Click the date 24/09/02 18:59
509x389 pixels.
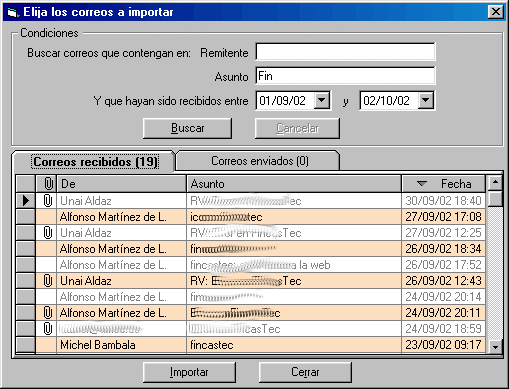click(443, 329)
